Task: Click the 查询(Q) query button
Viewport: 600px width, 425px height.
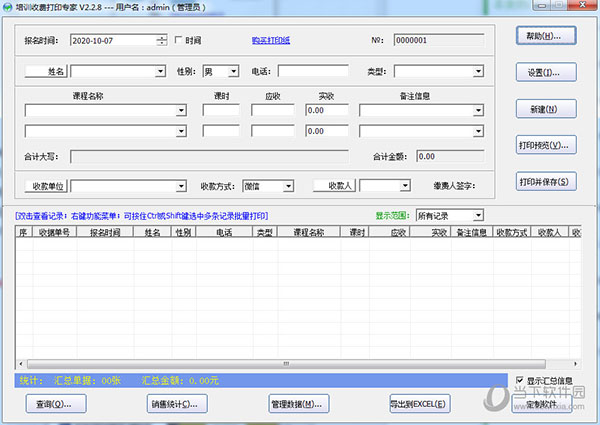Action: coord(56,404)
